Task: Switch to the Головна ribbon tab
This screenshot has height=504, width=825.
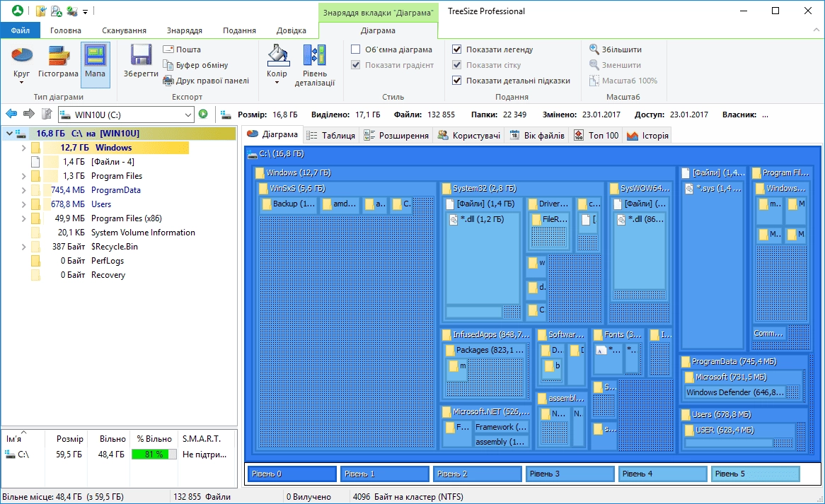Action: [x=66, y=30]
